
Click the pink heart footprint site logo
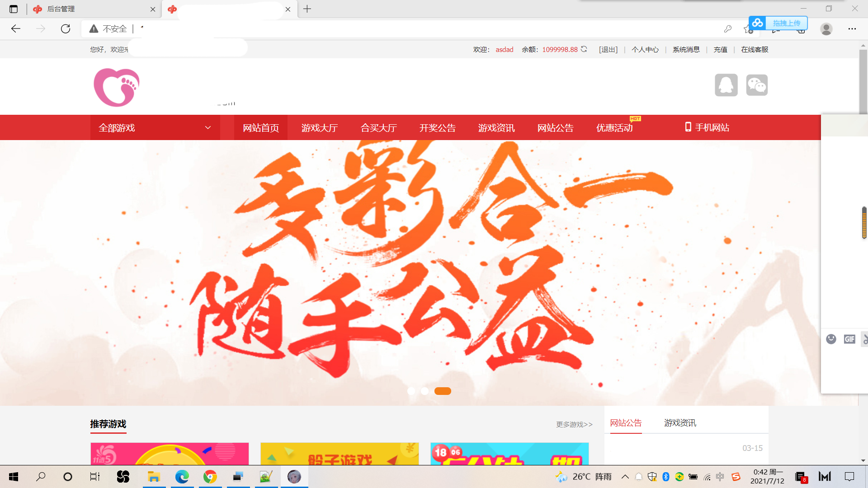[117, 87]
